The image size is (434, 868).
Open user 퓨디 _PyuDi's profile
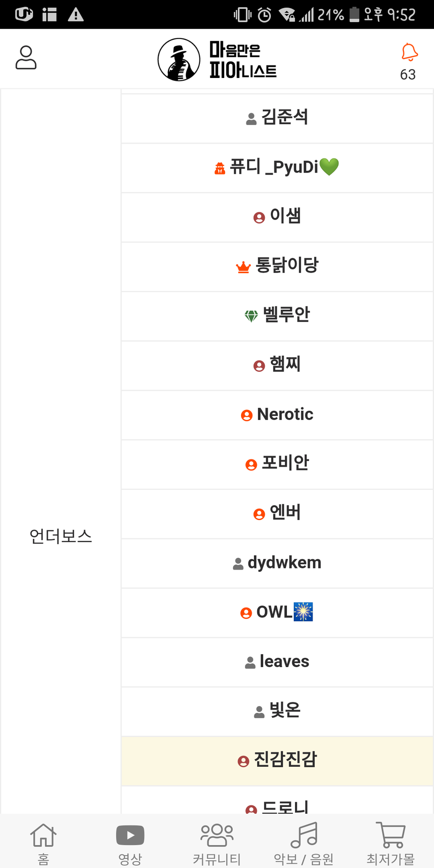[x=277, y=168]
